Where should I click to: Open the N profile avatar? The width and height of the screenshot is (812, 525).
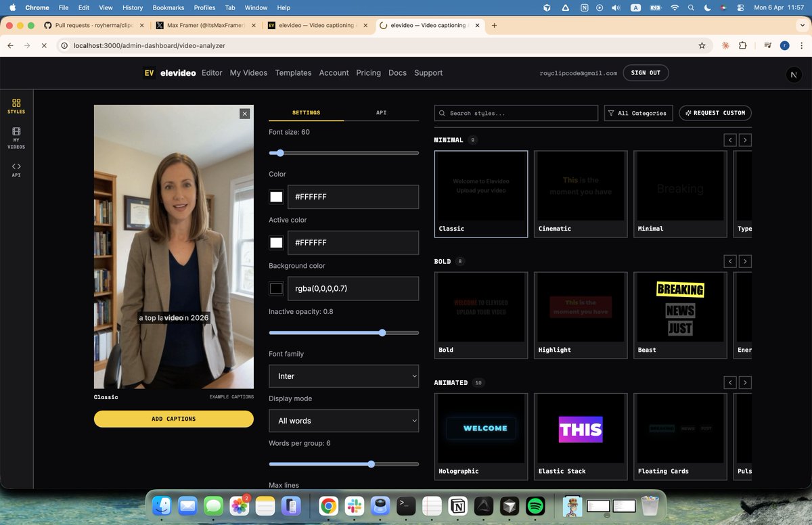coord(794,75)
